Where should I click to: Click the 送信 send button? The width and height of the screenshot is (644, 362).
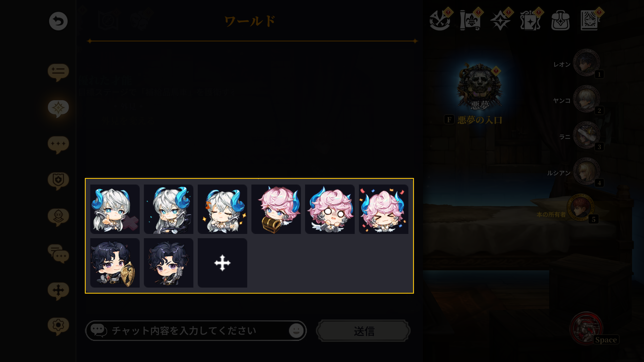tap(363, 331)
